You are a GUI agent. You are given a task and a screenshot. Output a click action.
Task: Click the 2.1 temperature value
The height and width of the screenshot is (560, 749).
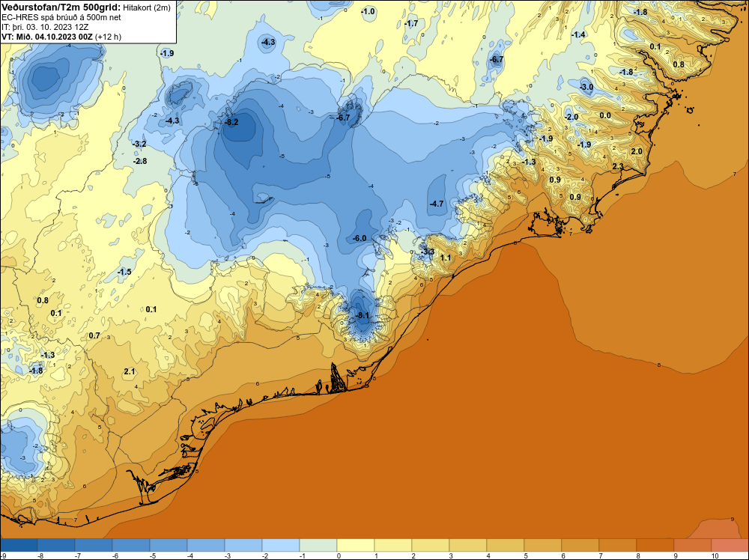129,371
